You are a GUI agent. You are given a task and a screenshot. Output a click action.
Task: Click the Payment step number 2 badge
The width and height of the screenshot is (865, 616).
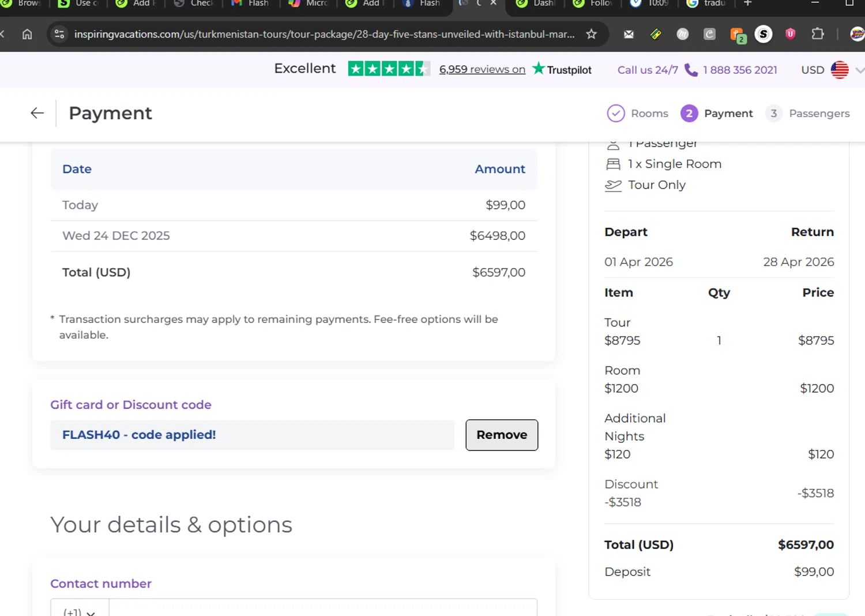689,114
